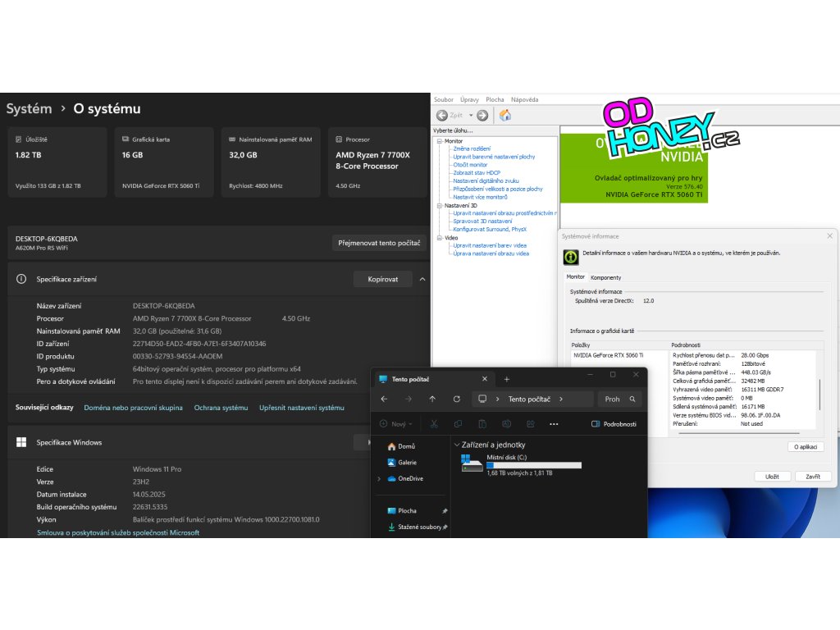Viewport: 840px width, 630px height.
Task: Copy device specs with Kopírovat button
Action: click(382, 279)
